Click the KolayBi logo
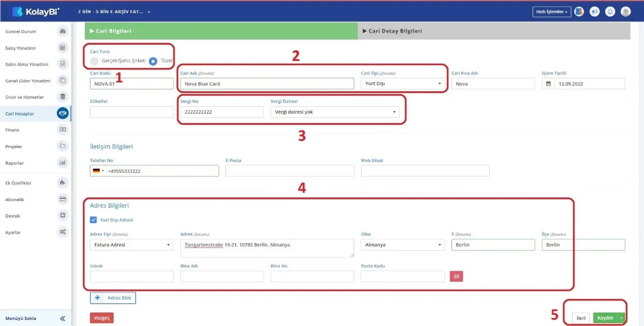This screenshot has width=644, height=326. [x=35, y=12]
